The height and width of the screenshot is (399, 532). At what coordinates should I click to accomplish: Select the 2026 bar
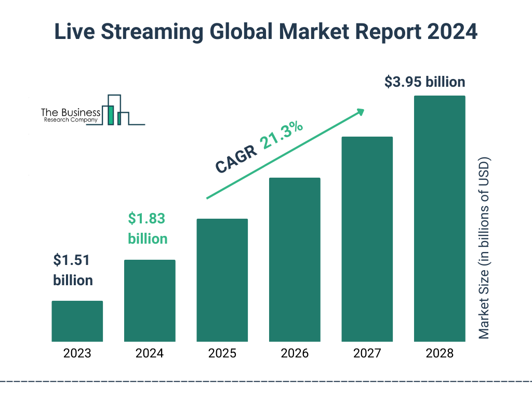[295, 260]
